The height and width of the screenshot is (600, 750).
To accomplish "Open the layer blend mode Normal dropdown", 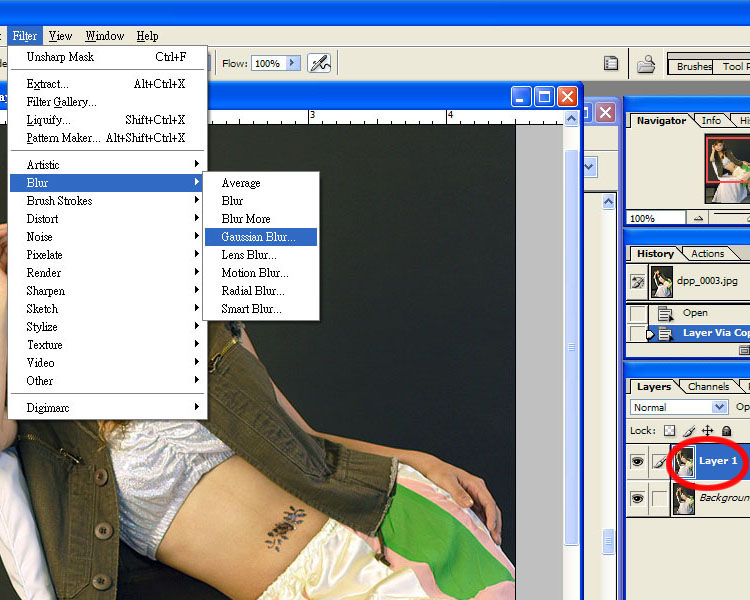I will pos(679,407).
